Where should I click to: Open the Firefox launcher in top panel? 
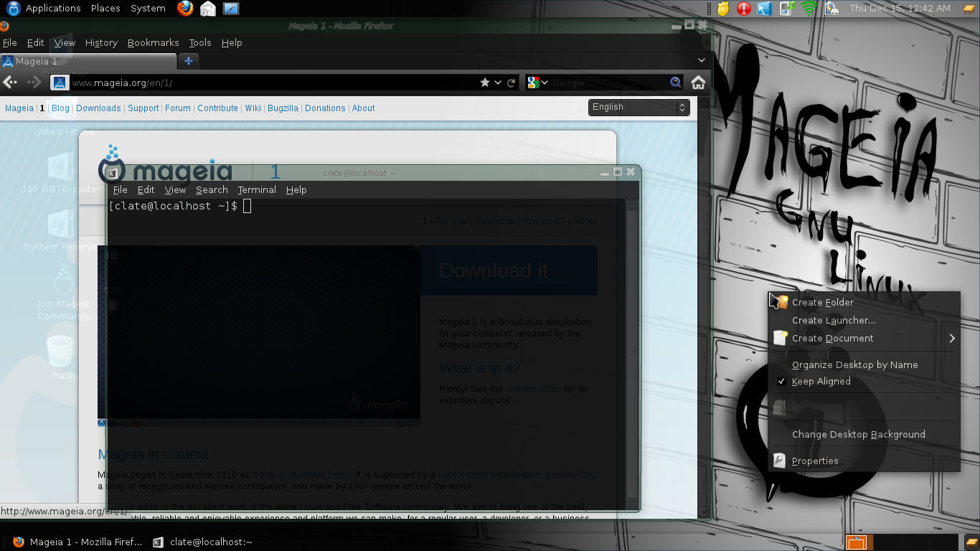(185, 9)
